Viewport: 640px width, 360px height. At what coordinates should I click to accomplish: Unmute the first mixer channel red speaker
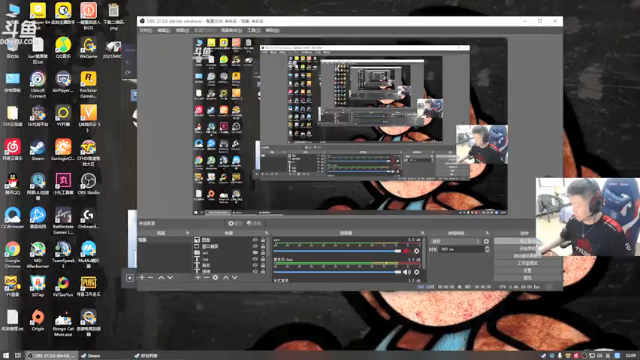point(407,251)
